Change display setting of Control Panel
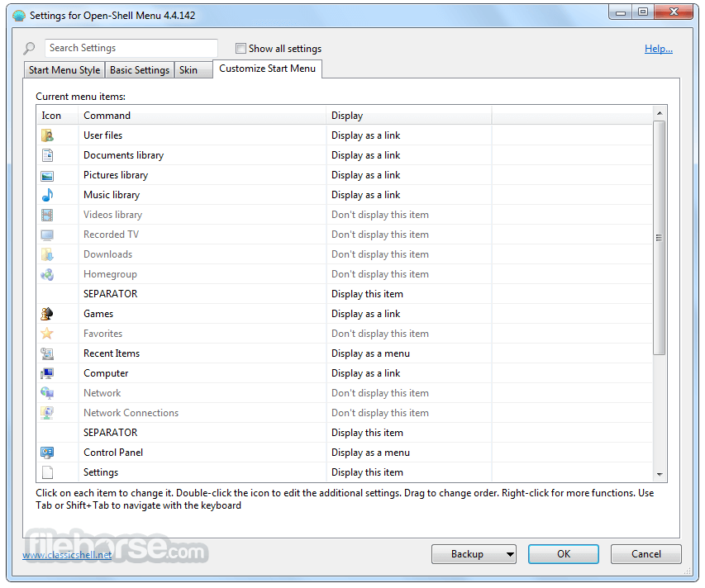Screen dimensions: 705x588 coord(370,453)
